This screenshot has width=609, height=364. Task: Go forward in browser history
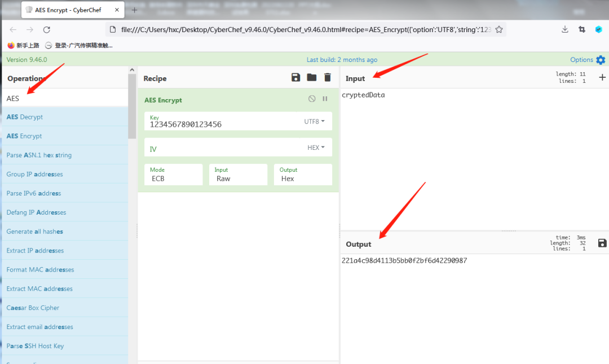30,29
